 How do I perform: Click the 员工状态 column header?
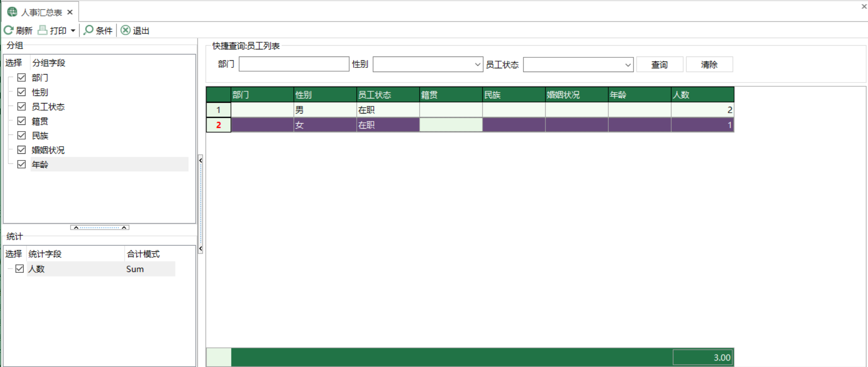388,95
